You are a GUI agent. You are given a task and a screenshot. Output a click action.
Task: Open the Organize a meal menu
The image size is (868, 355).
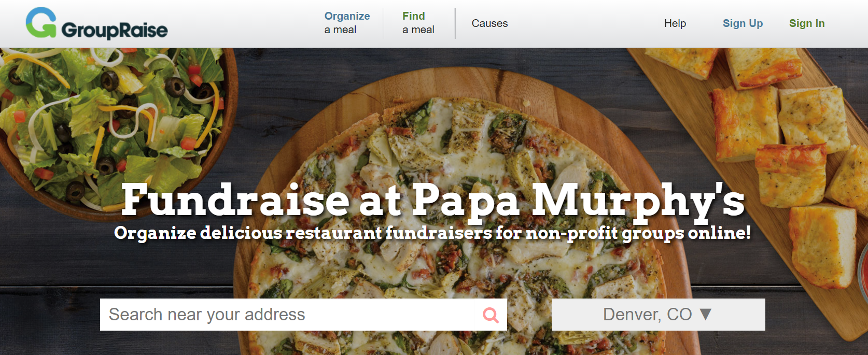coord(347,23)
